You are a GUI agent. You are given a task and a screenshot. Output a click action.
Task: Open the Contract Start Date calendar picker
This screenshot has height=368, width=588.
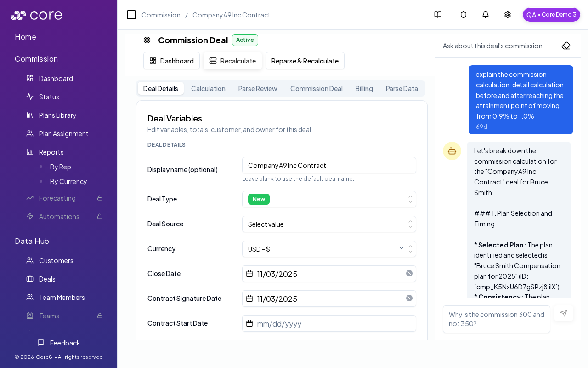249,323
